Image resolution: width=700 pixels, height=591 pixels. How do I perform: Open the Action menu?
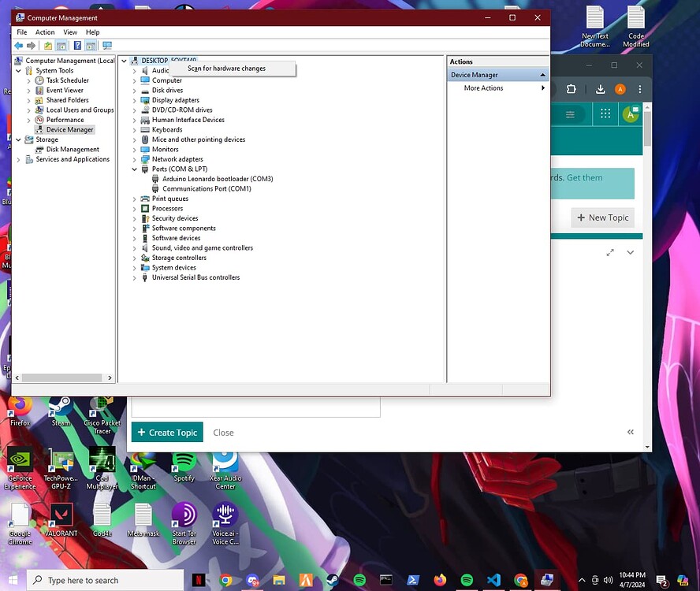[x=45, y=32]
